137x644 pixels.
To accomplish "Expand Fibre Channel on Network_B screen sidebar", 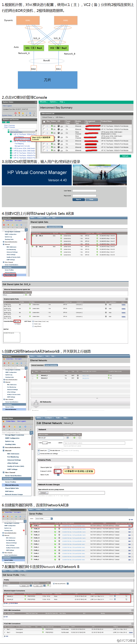I will [x=4, y=472].
